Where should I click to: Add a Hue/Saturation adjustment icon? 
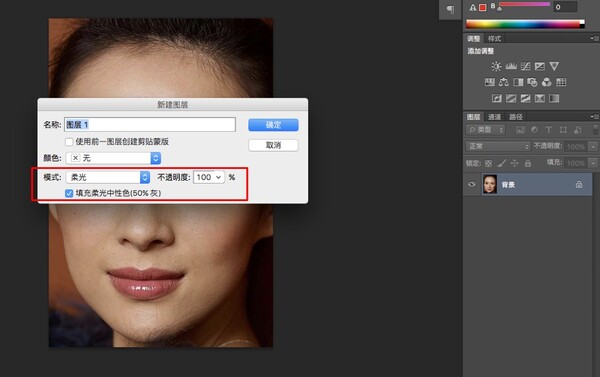[489, 82]
